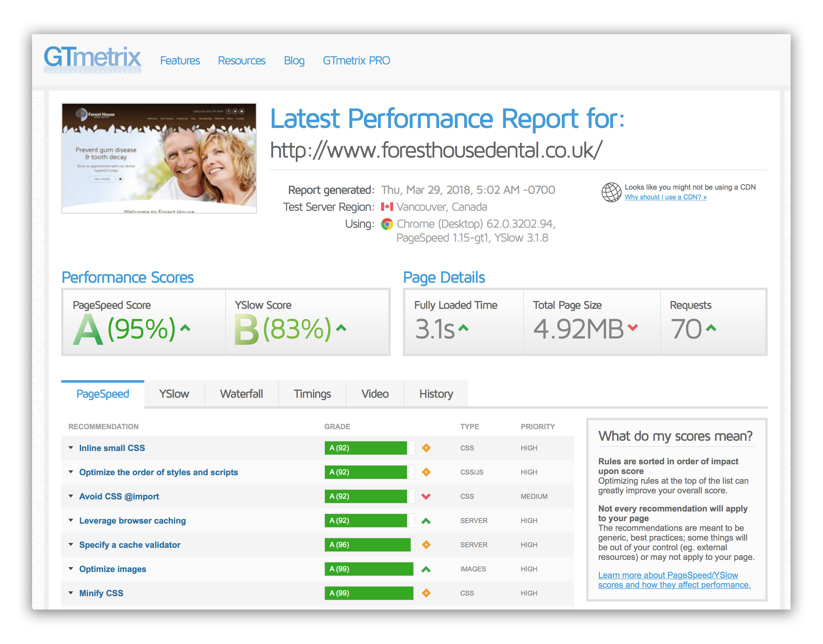This screenshot has height=644, width=823.
Task: Click the Specify a cache validator link
Action: (130, 544)
